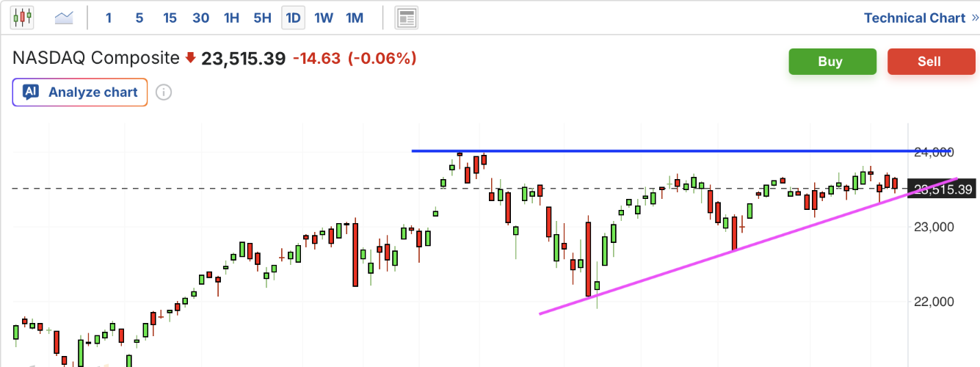Toggle the news panel icon

[406, 18]
